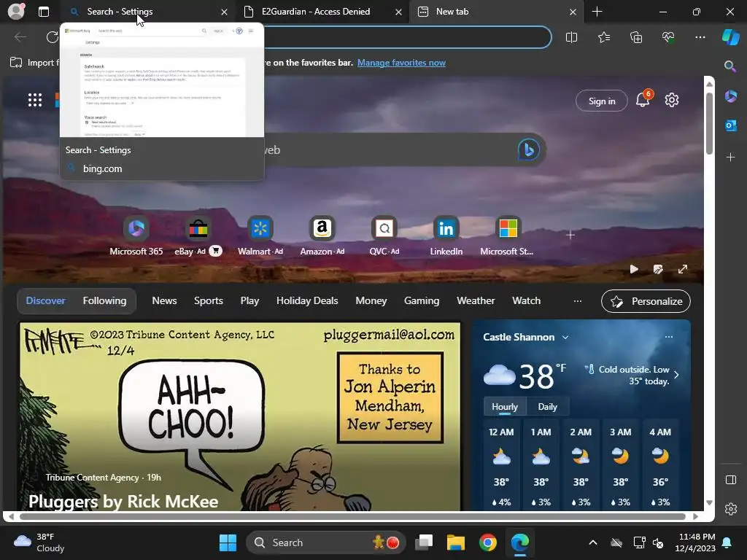Open sidebar Search magnifier icon
747x560 pixels.
click(x=730, y=66)
